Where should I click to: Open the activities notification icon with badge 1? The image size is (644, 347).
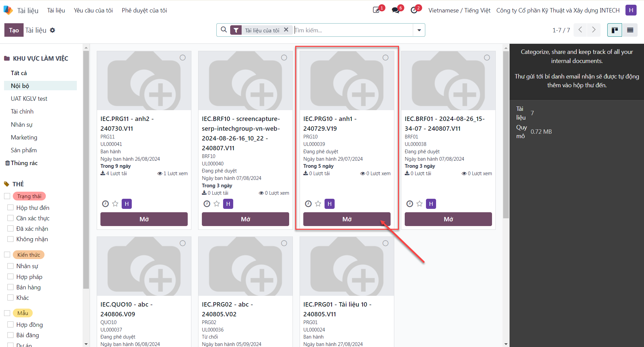click(376, 10)
